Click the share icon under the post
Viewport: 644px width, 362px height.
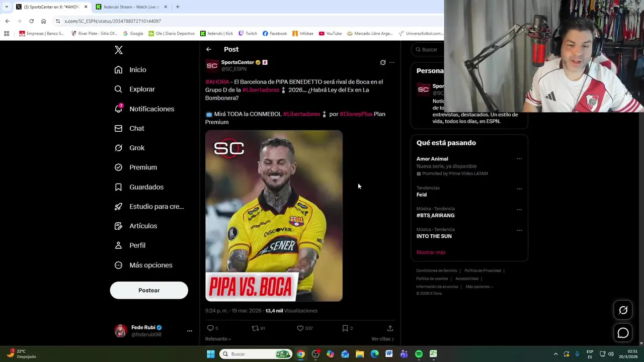click(390, 328)
